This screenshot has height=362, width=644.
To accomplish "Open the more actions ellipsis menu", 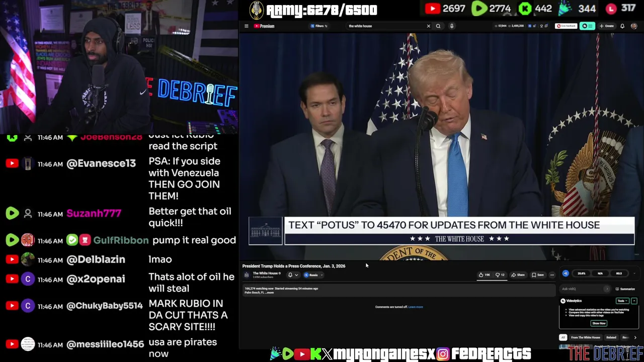I will pos(552,275).
